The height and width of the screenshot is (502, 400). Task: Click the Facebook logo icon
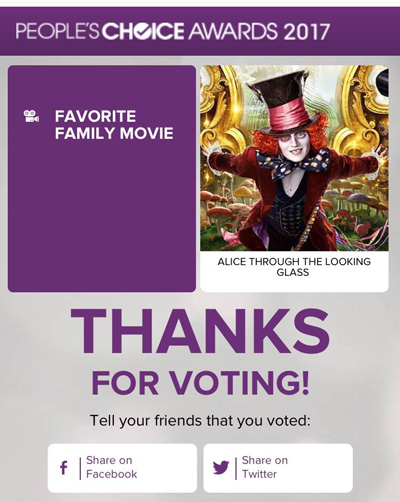[x=64, y=468]
